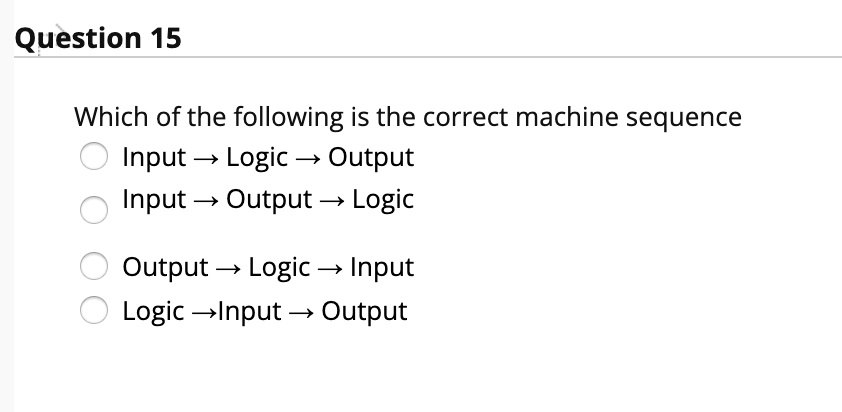Click the arrow before 'Logic' in second option
Image resolution: width=842 pixels, height=412 pixels.
pos(332,201)
